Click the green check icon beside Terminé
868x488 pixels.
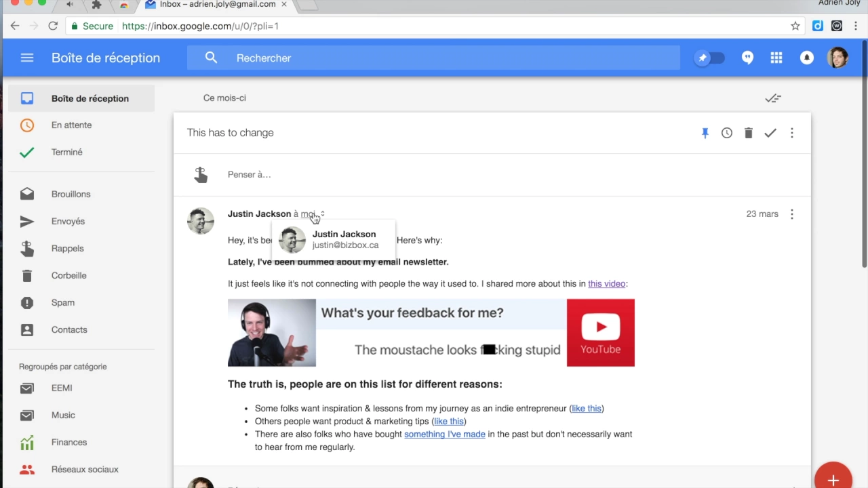point(27,152)
